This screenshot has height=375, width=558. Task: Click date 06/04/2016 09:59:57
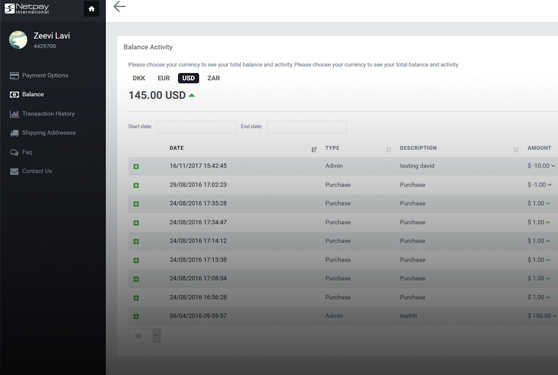pyautogui.click(x=198, y=316)
